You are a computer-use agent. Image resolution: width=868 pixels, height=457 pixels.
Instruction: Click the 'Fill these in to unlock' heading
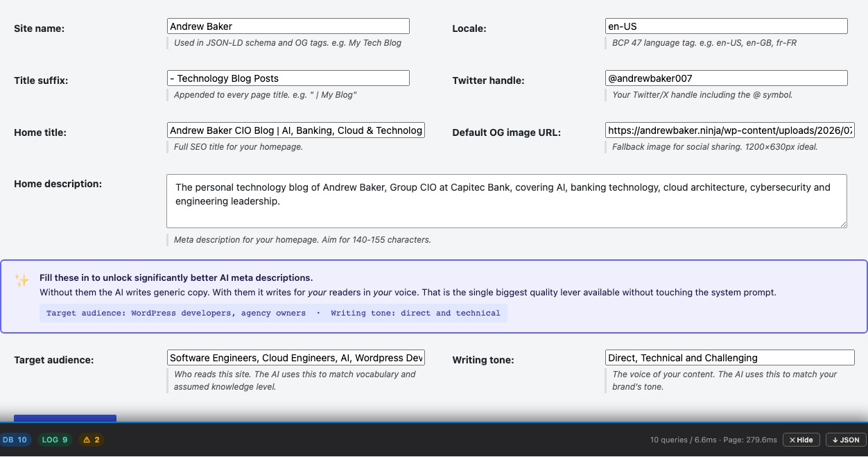pos(176,277)
